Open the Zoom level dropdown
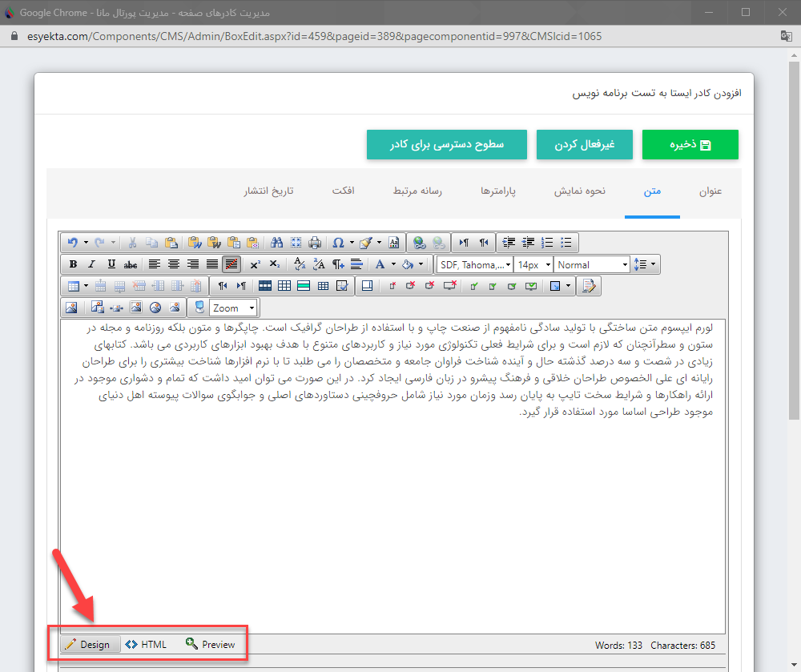 [x=232, y=307]
